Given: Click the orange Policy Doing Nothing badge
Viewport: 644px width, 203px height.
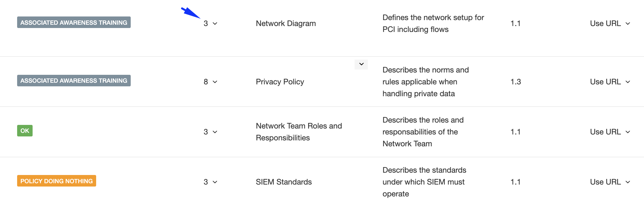Looking at the screenshot, I should (57, 181).
